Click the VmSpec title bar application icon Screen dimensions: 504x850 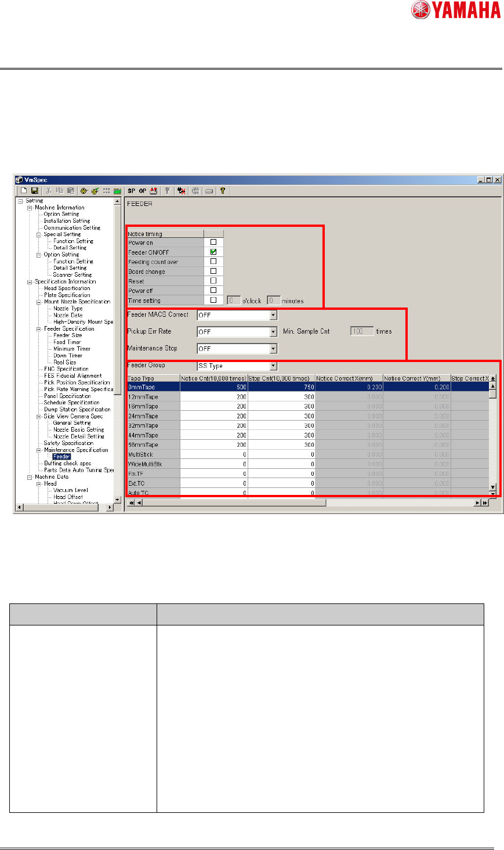tap(19, 180)
